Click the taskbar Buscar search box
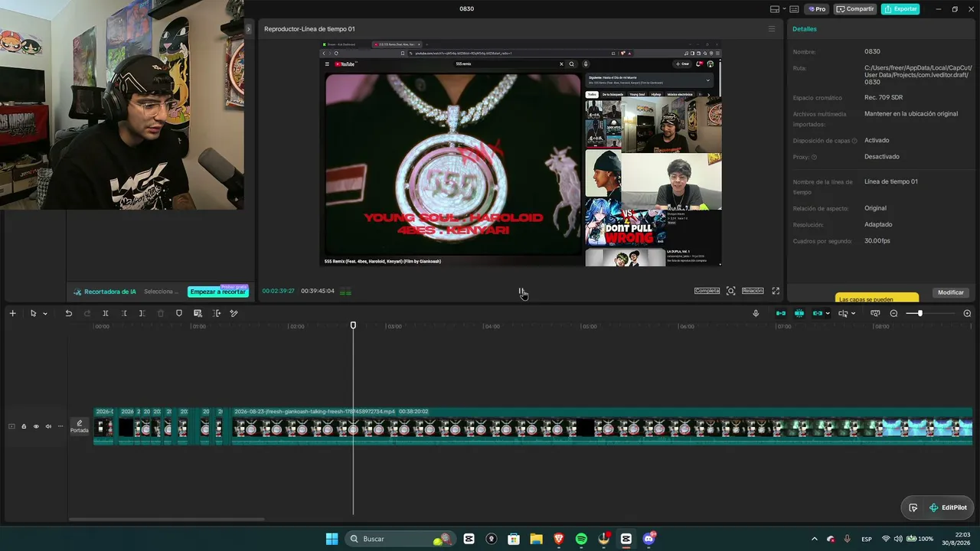This screenshot has width=980, height=551. [399, 539]
